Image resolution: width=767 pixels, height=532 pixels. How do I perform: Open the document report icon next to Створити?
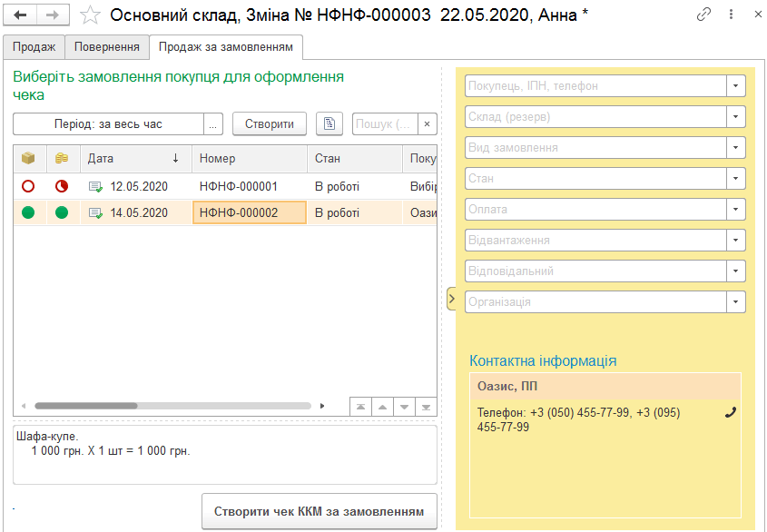[x=329, y=123]
